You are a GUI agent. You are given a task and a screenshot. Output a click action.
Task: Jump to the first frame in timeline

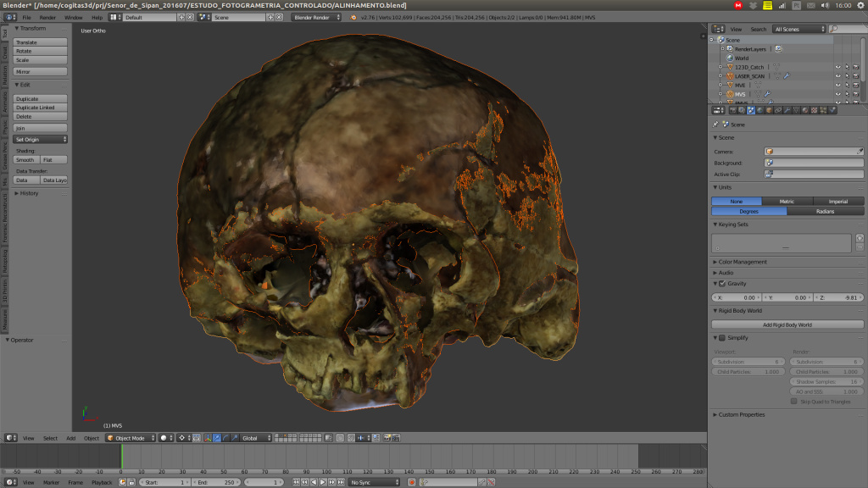(x=296, y=482)
